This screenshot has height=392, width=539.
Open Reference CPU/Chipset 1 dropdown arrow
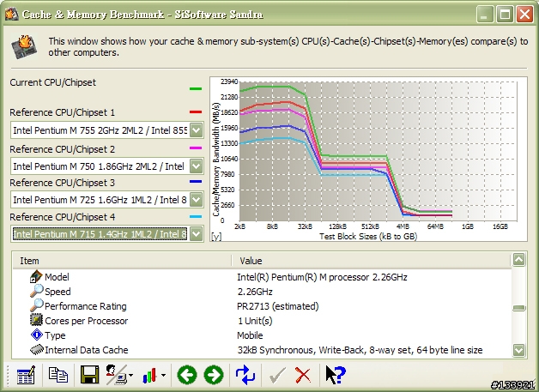[x=197, y=130]
